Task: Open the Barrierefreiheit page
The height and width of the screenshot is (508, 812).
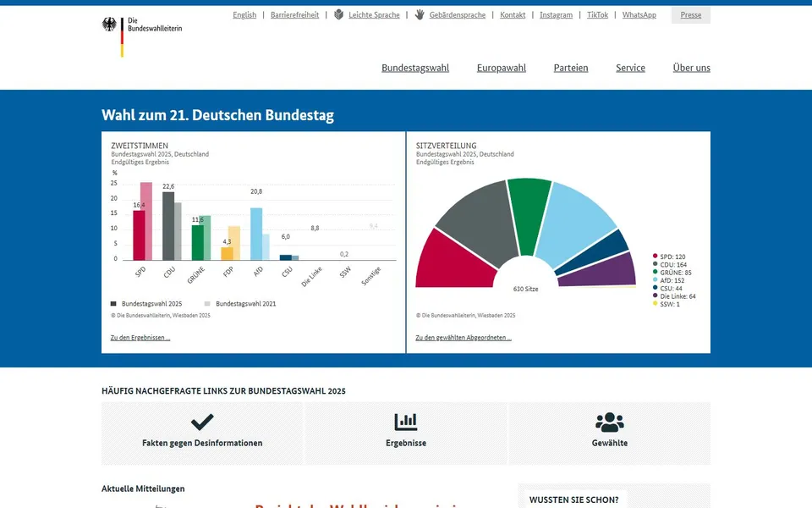Action: (x=294, y=15)
